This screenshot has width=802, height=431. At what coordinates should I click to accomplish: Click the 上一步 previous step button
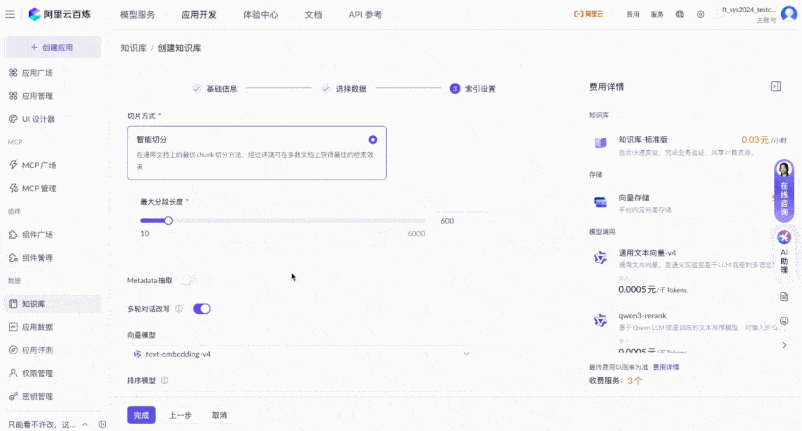point(180,415)
